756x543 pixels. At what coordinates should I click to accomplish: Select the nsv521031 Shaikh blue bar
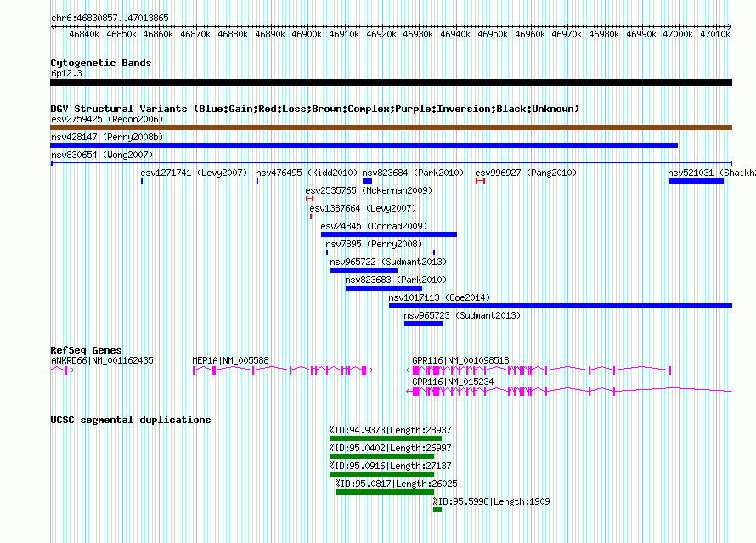pyautogui.click(x=696, y=181)
